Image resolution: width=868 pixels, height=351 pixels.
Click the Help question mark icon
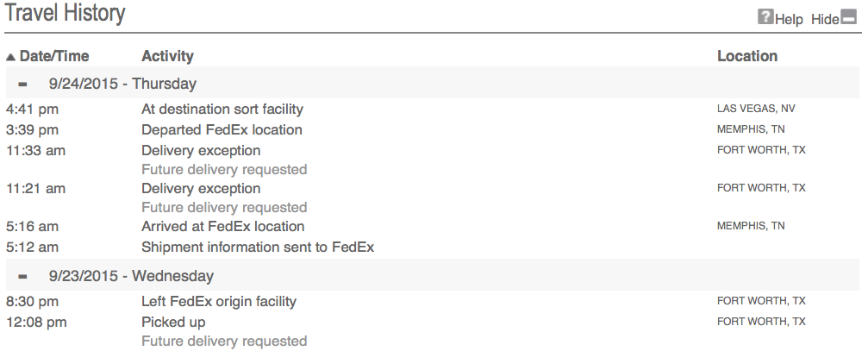(765, 16)
